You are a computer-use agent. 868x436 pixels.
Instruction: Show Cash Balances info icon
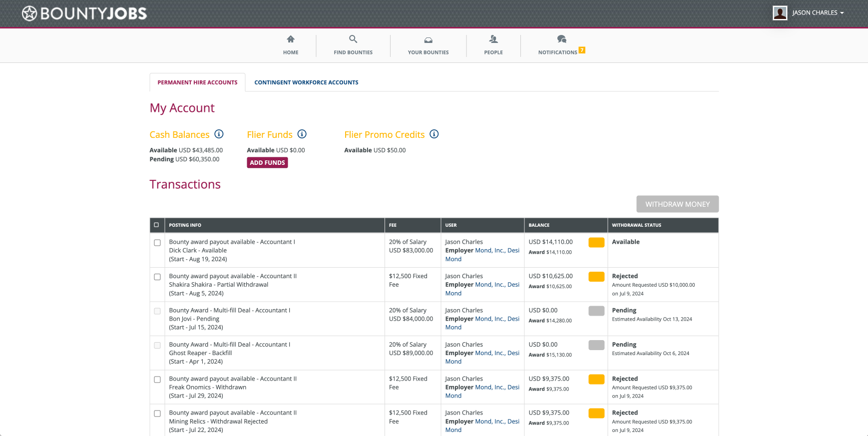pyautogui.click(x=219, y=134)
